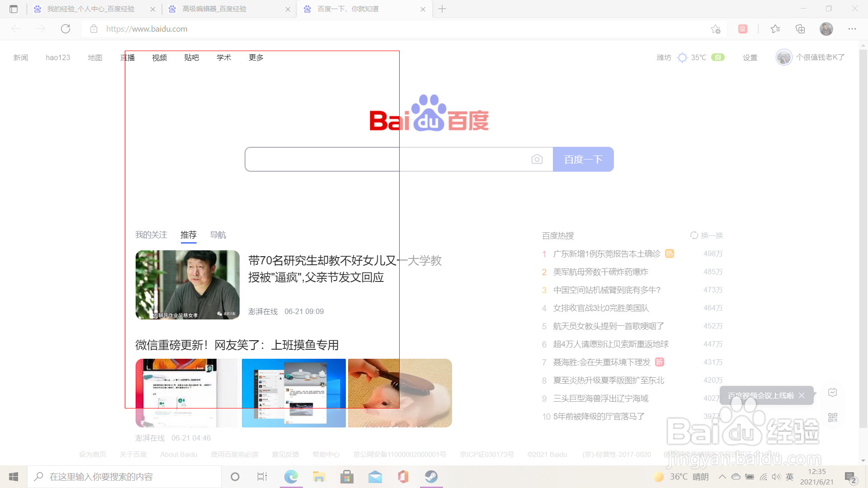Launch Steam from the taskbar
Screen dimensions: 868x488
tap(431, 476)
